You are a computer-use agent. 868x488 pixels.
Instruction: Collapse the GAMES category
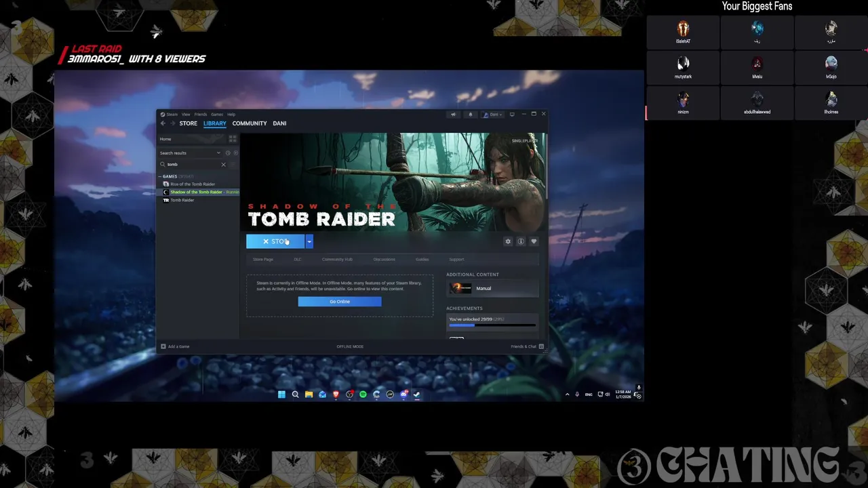click(x=160, y=176)
